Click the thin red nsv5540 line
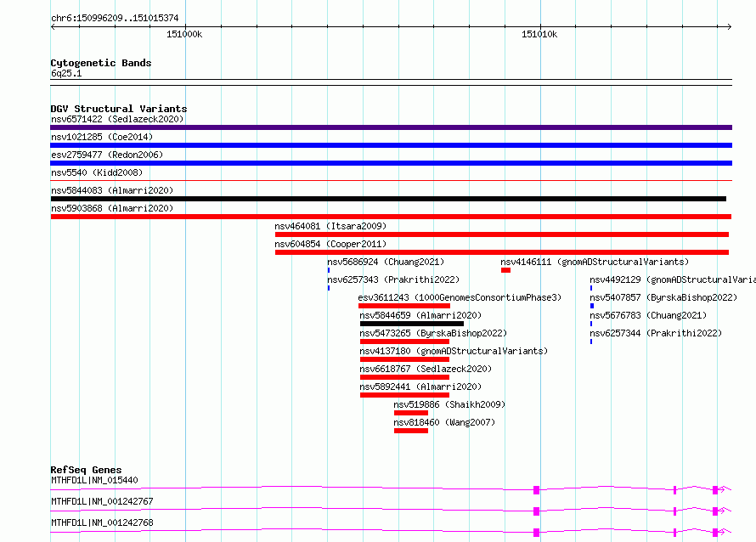 click(x=391, y=181)
